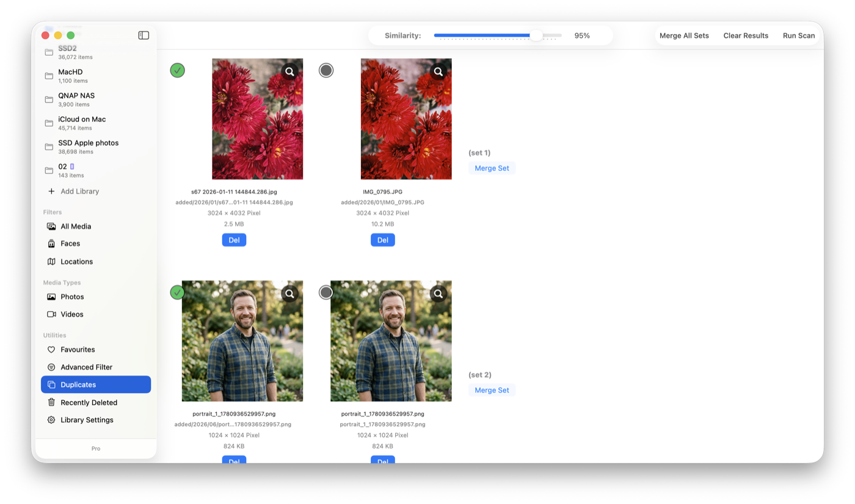Click the SSD Apple photos folder icon
Image resolution: width=855 pixels, height=504 pixels.
point(49,147)
